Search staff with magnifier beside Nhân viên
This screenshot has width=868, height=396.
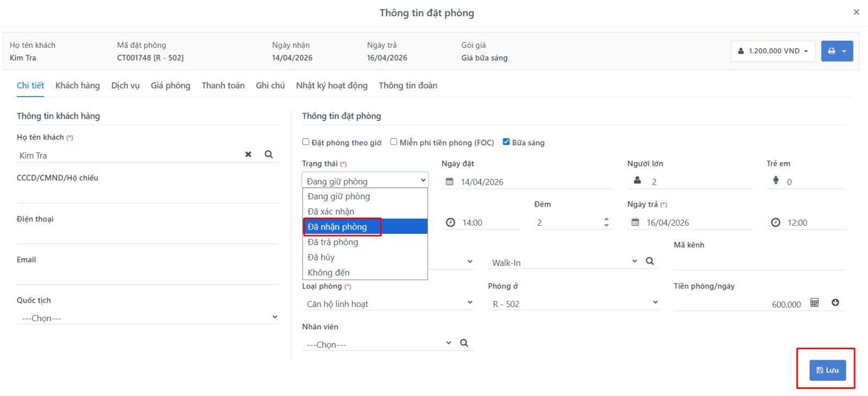tap(464, 343)
